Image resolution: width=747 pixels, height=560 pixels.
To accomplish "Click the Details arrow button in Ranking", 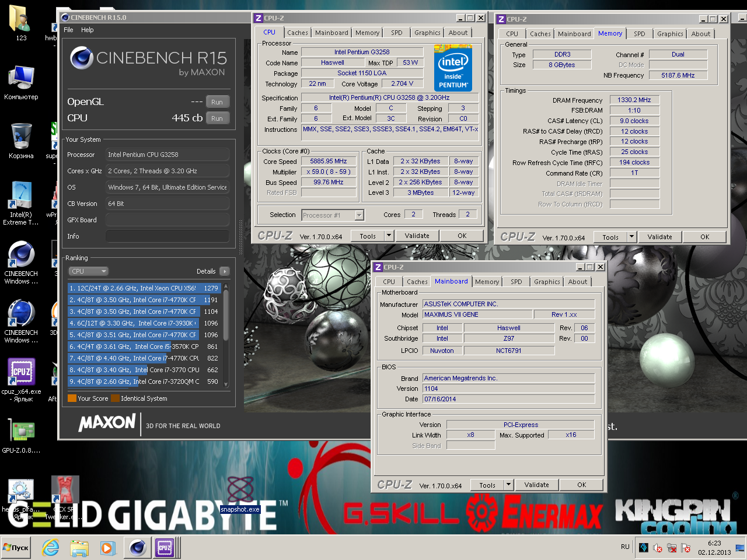I will tap(225, 271).
